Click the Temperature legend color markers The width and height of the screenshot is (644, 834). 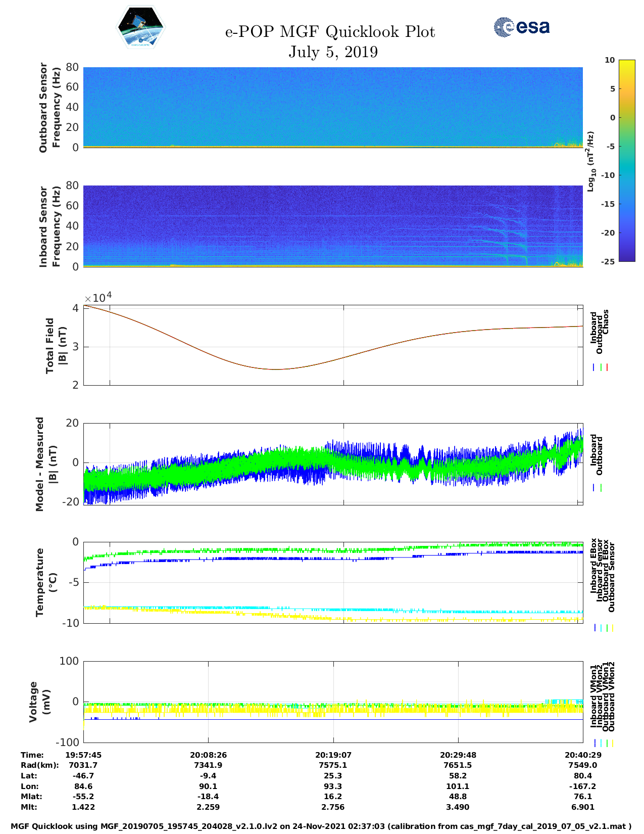[604, 628]
